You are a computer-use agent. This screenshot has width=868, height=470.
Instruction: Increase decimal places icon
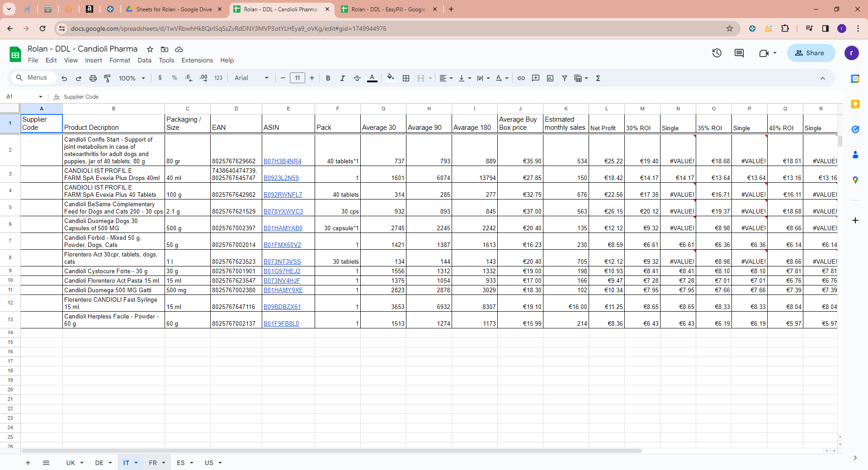[x=203, y=78]
